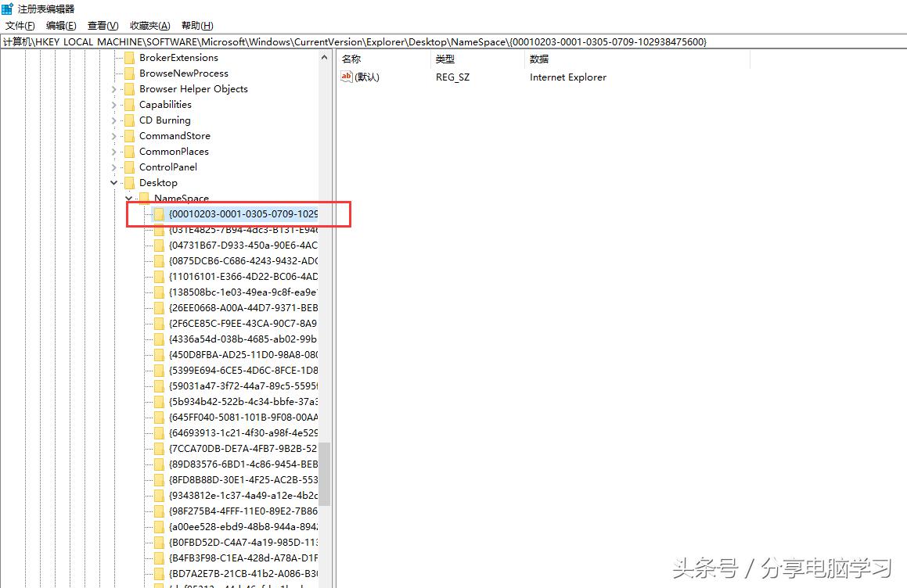This screenshot has height=588, width=907.
Task: Collapse the NameSpace tree node
Action: pos(128,198)
